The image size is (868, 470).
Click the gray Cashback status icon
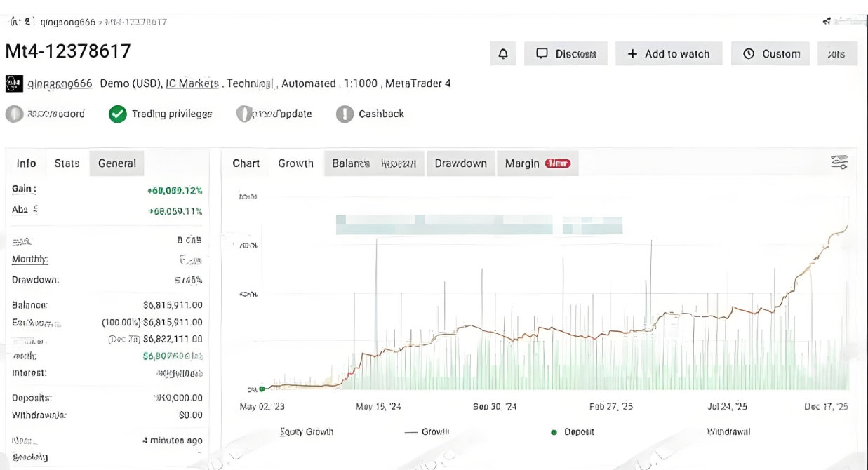pos(344,114)
